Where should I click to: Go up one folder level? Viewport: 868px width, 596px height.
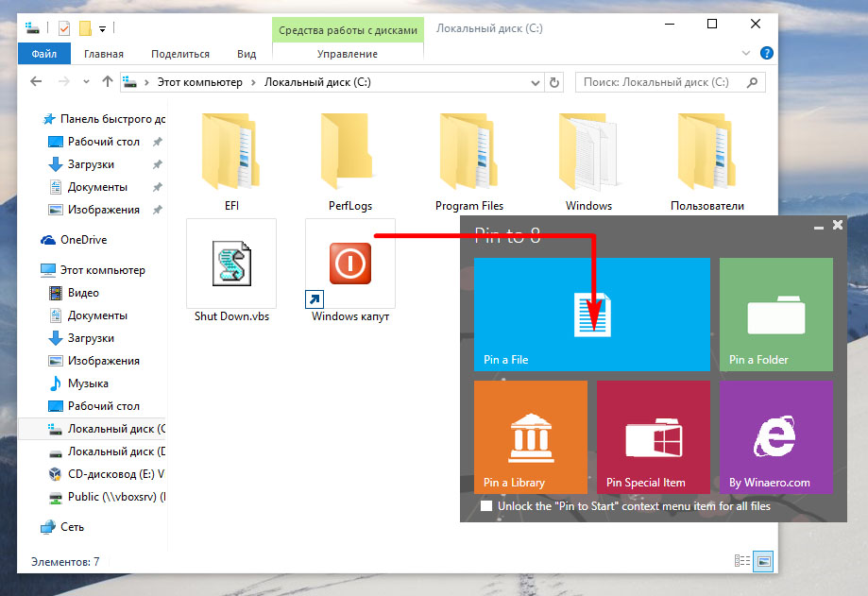[x=108, y=82]
